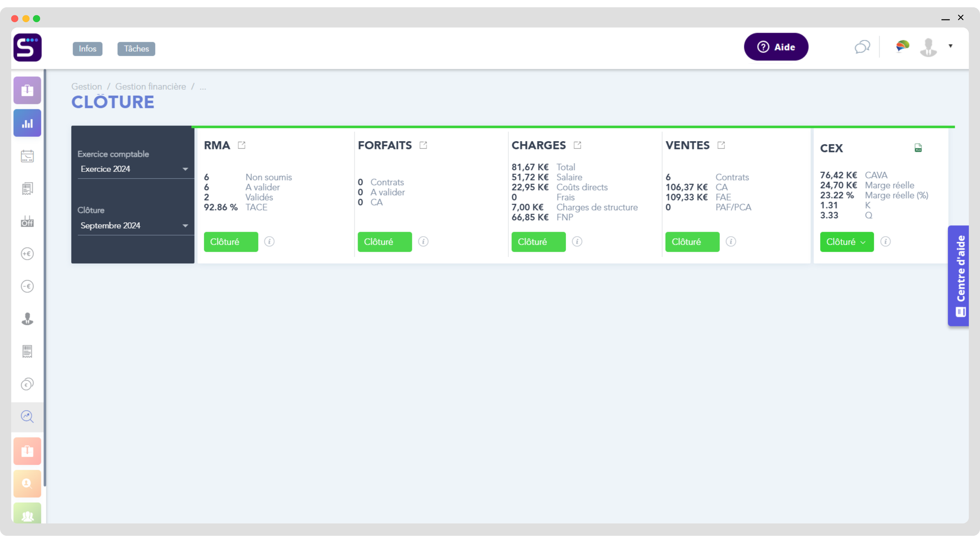Click the Stafiz S logo

tap(27, 47)
